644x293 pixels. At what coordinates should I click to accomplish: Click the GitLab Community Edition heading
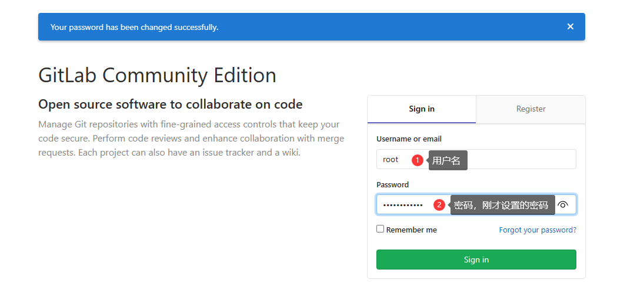(x=157, y=75)
